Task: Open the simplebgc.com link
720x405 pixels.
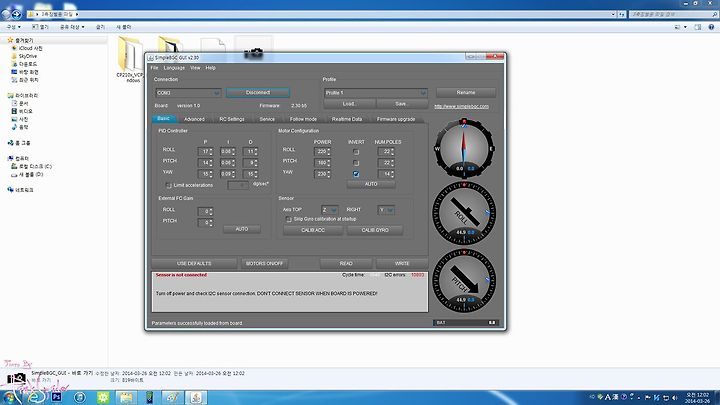Action: [x=461, y=107]
